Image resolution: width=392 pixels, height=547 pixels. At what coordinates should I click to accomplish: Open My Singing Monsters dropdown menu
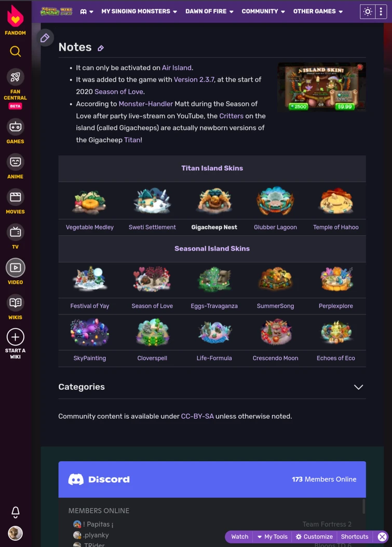pyautogui.click(x=139, y=11)
